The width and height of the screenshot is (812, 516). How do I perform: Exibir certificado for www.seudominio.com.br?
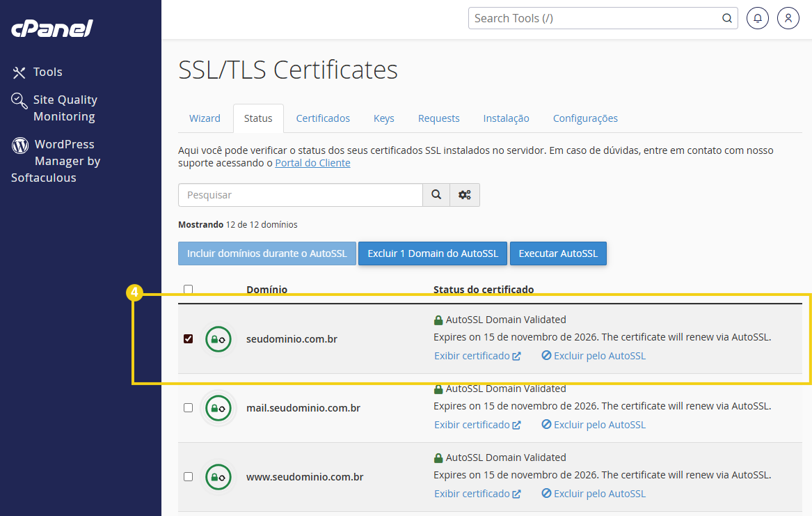click(x=477, y=494)
